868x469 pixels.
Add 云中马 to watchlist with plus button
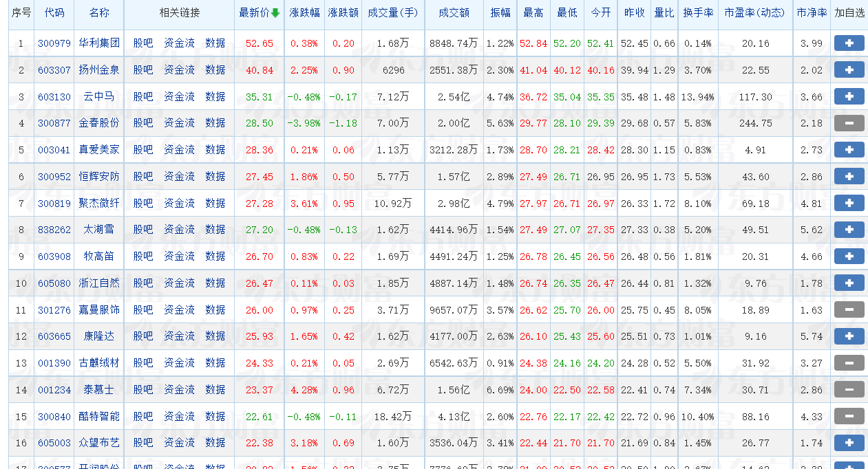coord(849,97)
